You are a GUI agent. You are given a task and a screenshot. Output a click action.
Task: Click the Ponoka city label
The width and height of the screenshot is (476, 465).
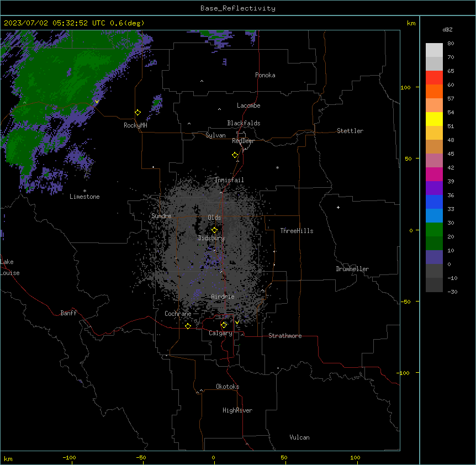tap(265, 75)
